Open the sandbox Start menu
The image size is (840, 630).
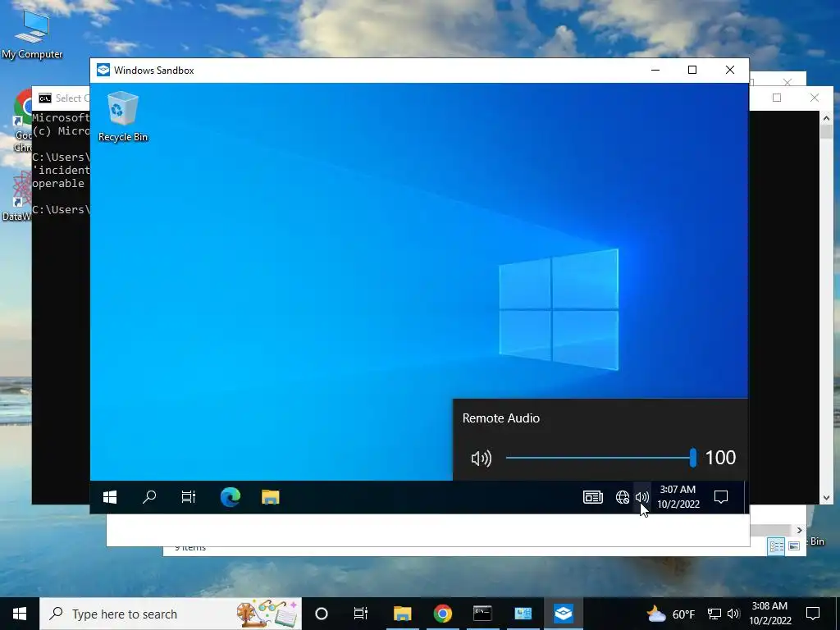click(110, 497)
